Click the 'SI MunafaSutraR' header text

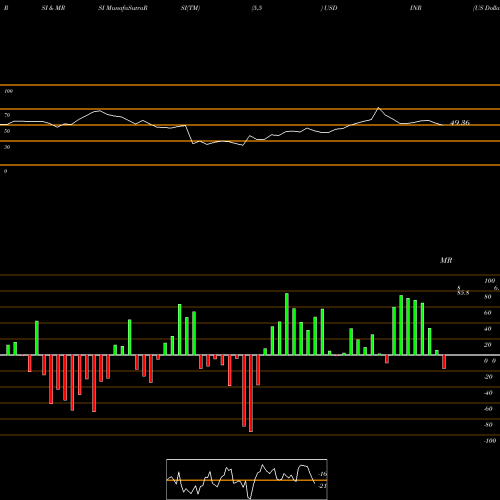point(123,8)
